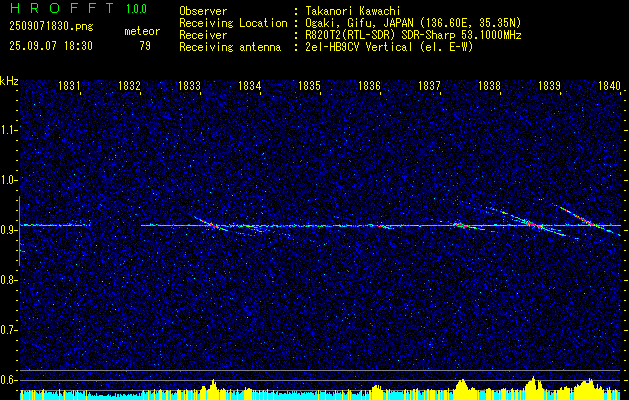Click the meteor label
This screenshot has height=400, width=629.
[x=142, y=31]
